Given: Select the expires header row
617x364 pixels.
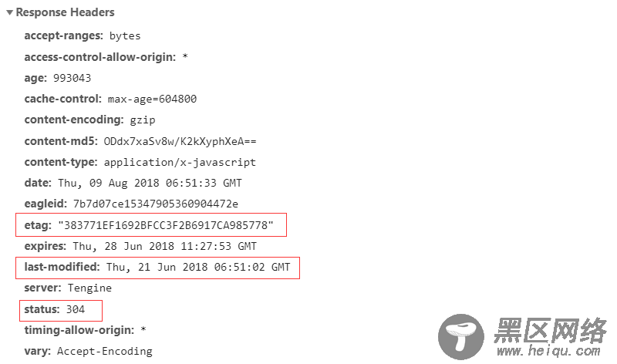Looking at the screenshot, I should [x=140, y=246].
